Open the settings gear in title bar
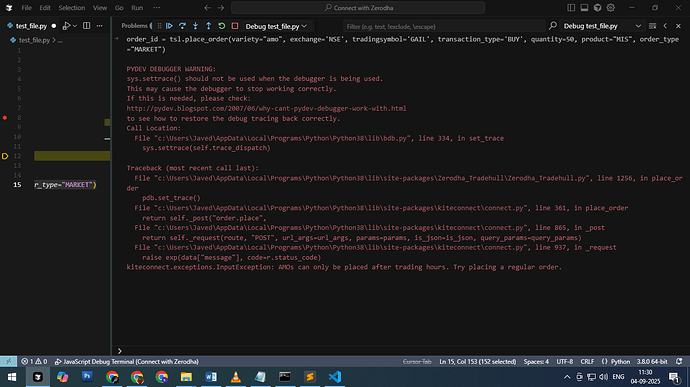Screen dimensions: 690x387 point(611,7)
